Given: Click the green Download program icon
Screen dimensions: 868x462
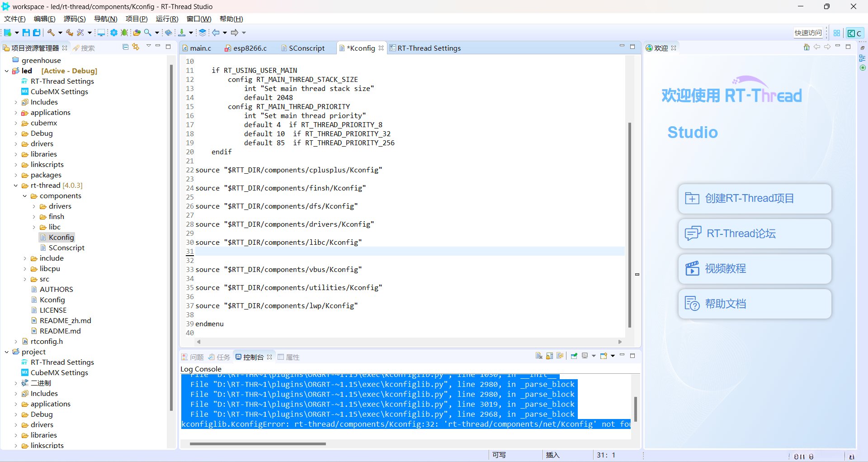Looking at the screenshot, I should (182, 33).
